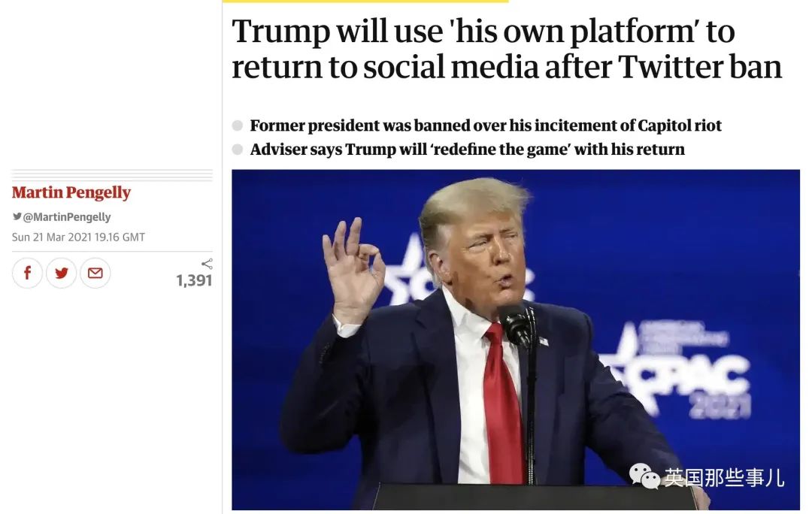Share the article on Twitter
The height and width of the screenshot is (514, 812).
pos(61,273)
